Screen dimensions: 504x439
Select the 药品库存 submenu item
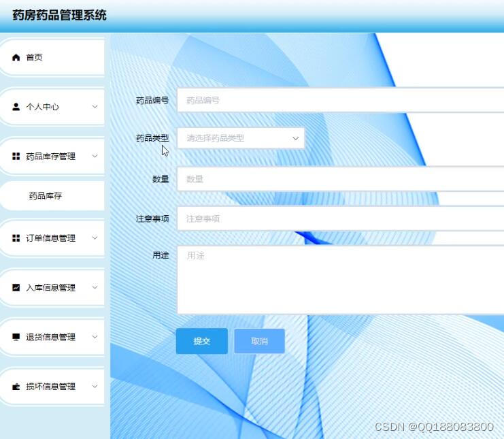52,196
